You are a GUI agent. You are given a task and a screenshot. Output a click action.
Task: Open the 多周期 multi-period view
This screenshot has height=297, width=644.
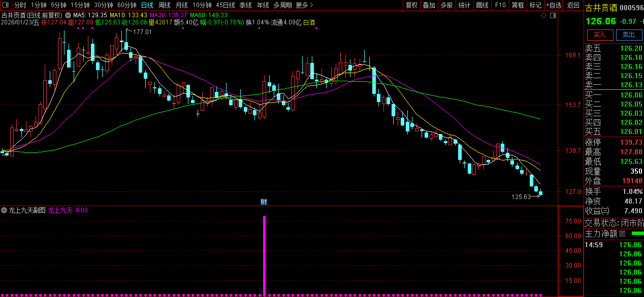click(x=282, y=5)
